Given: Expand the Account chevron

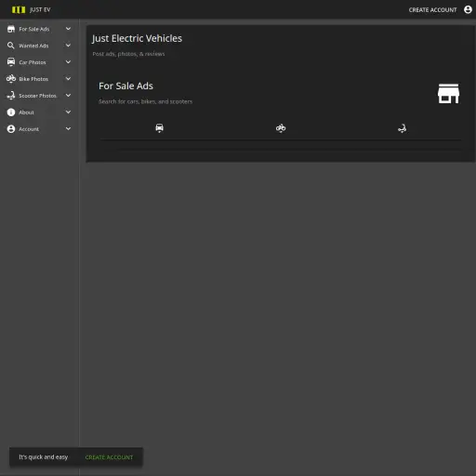Looking at the screenshot, I should [68, 129].
